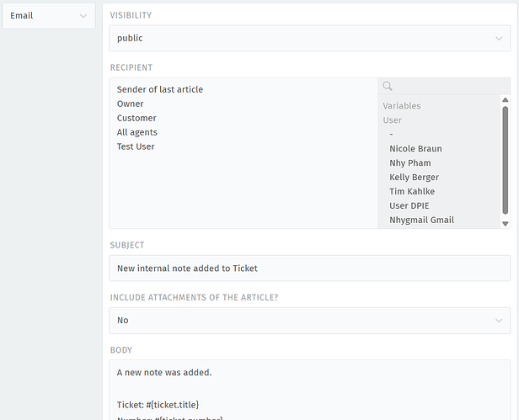The image size is (519, 420).
Task: Select User DPIE from the list
Action: (x=409, y=206)
